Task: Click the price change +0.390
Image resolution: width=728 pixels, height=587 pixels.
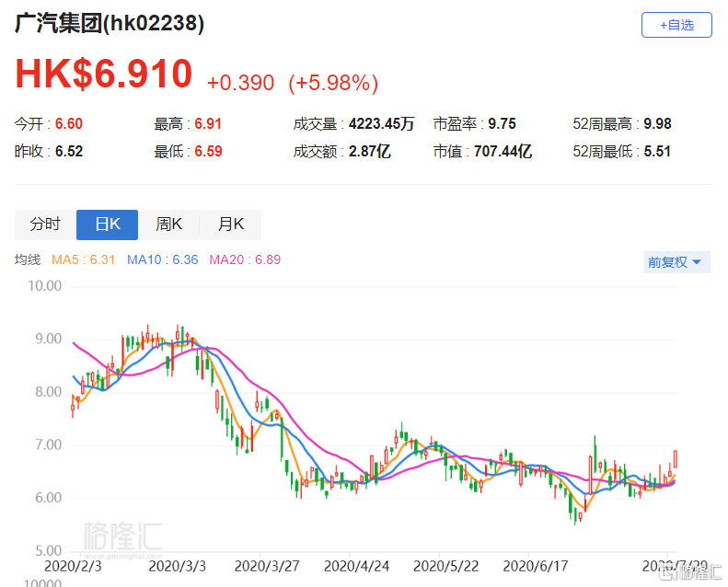Action: click(240, 83)
